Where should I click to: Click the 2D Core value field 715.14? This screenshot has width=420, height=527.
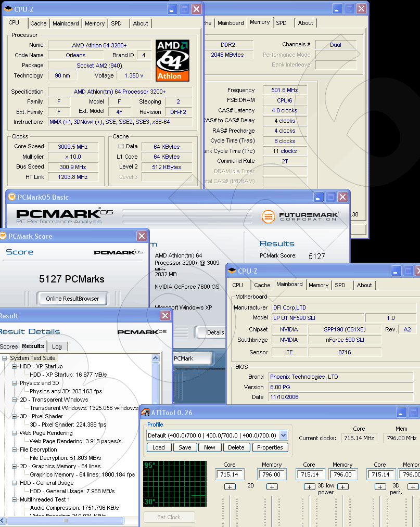230,474
